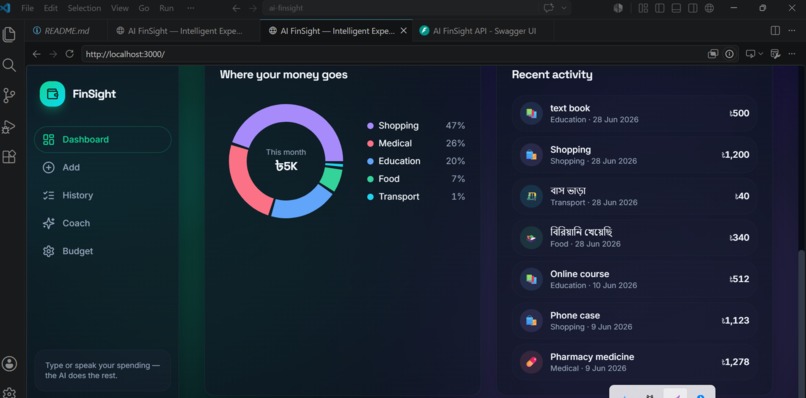
Task: Select the Online course activity row
Action: click(x=634, y=279)
